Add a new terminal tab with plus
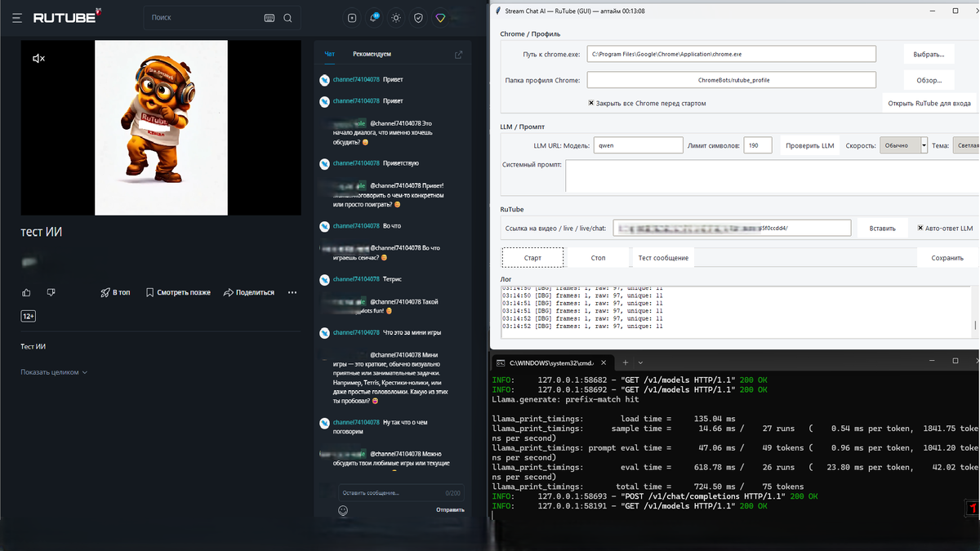Viewport: 980px width, 551px height. point(626,362)
